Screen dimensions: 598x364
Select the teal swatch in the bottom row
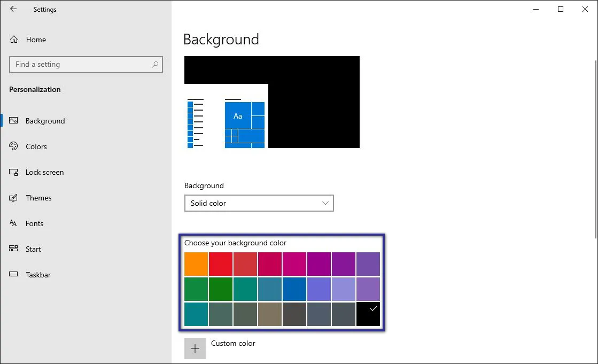[x=196, y=314]
